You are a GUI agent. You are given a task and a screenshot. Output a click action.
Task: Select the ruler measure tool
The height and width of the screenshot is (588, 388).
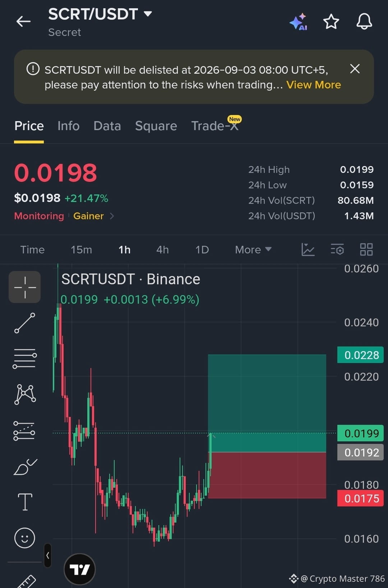pyautogui.click(x=27, y=582)
